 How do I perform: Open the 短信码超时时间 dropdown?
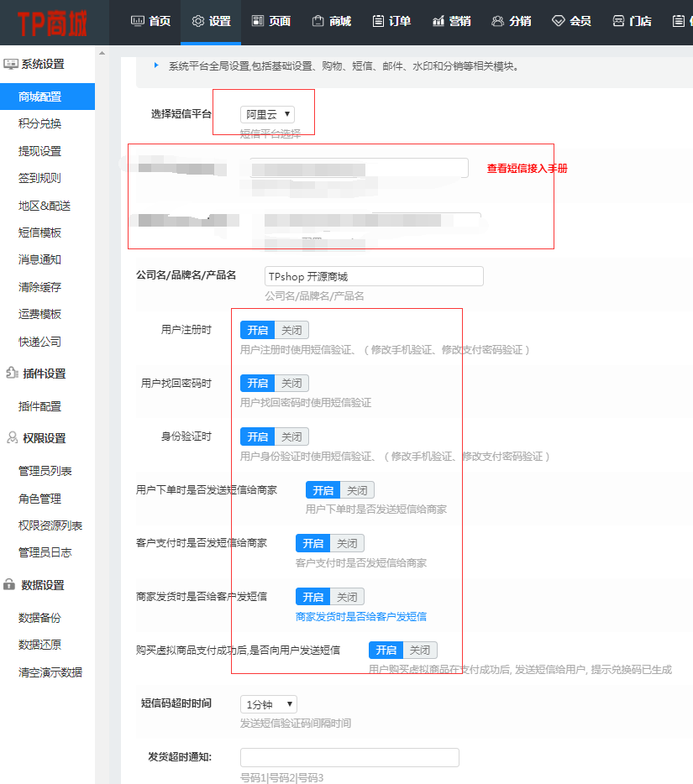coord(268,704)
